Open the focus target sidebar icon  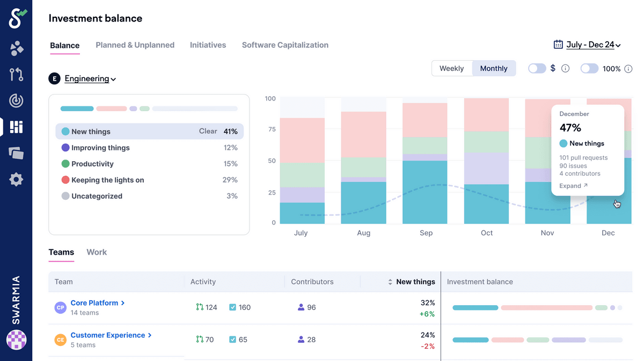click(x=16, y=100)
